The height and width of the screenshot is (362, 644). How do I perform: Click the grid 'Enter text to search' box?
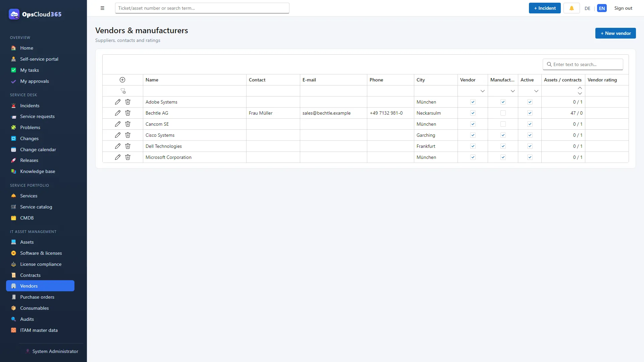coord(583,64)
